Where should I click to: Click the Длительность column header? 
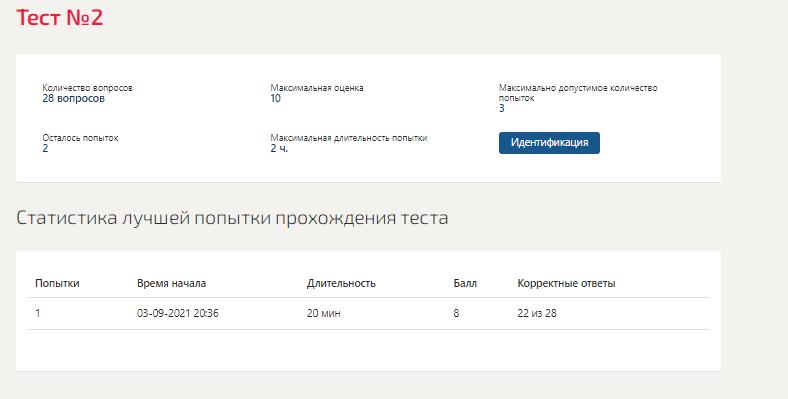(x=341, y=283)
